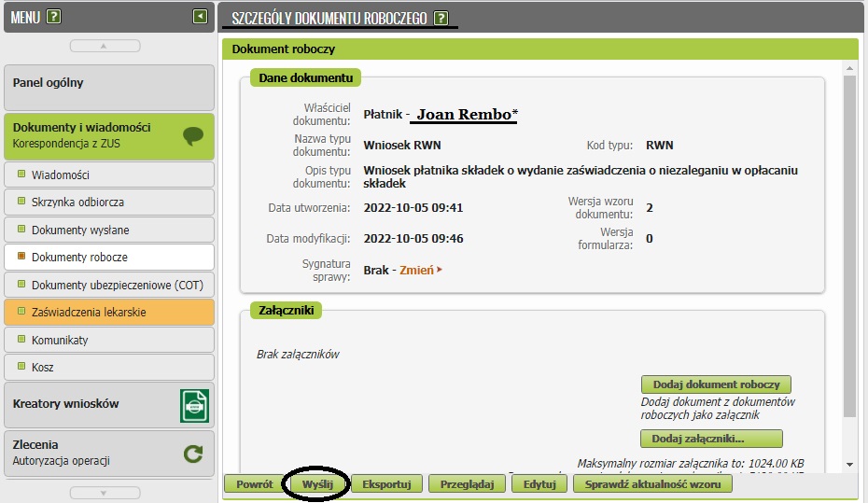The width and height of the screenshot is (868, 503).
Task: Click the refresh icon in Zlecenia
Action: (x=193, y=454)
